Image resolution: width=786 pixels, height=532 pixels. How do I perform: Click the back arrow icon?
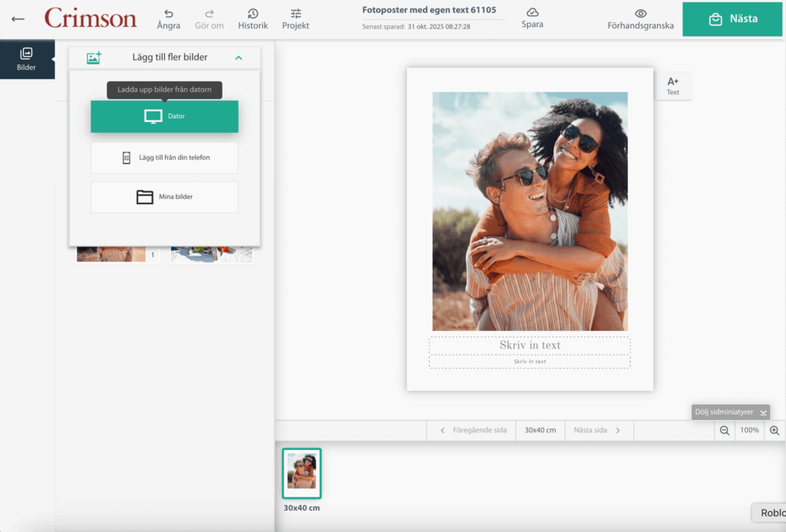point(18,19)
